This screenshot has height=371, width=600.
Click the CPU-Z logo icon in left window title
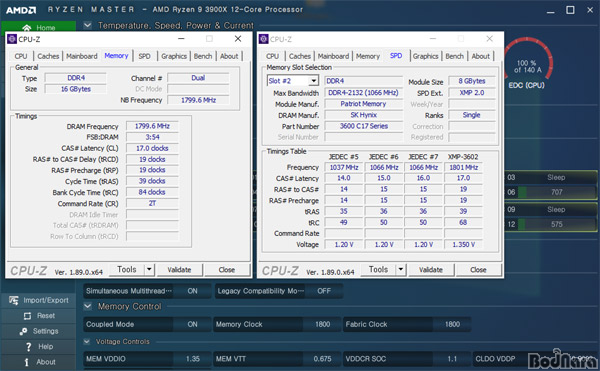[12, 39]
